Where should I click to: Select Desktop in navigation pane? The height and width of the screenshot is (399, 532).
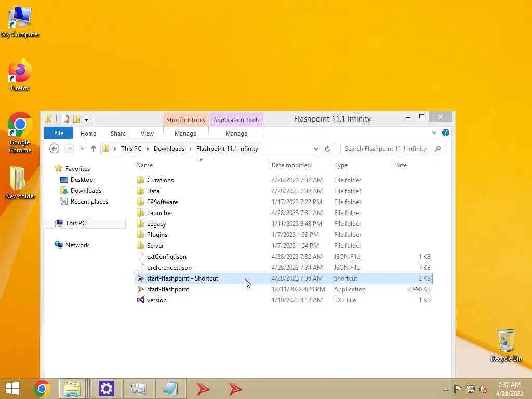coord(82,179)
